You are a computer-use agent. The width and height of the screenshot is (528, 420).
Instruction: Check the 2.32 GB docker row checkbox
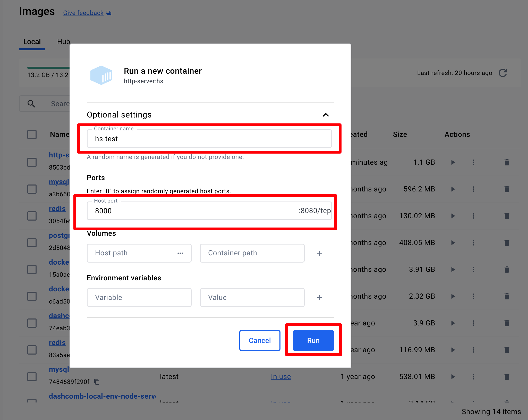click(32, 296)
